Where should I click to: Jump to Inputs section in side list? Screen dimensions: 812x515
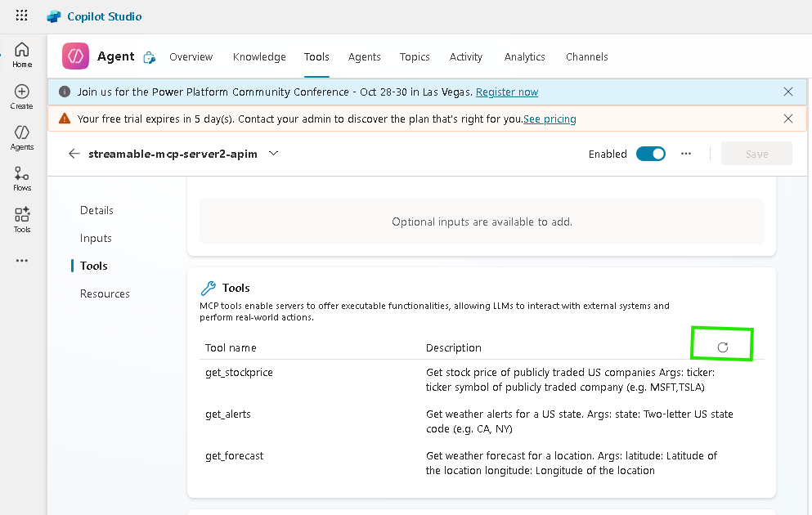click(96, 238)
